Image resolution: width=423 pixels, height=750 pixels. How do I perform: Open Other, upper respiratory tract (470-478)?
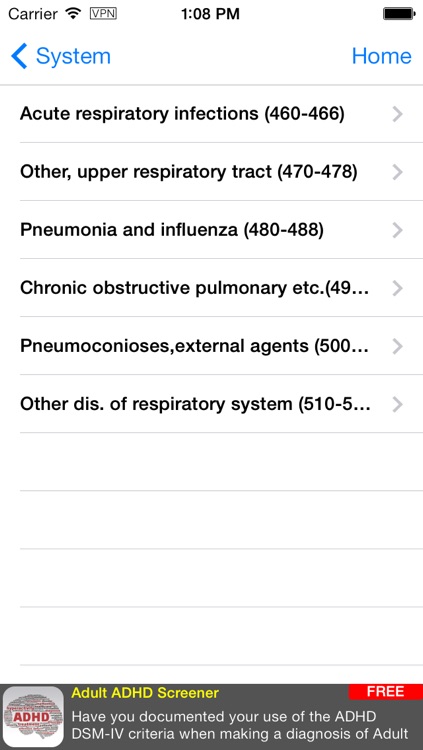[212, 172]
